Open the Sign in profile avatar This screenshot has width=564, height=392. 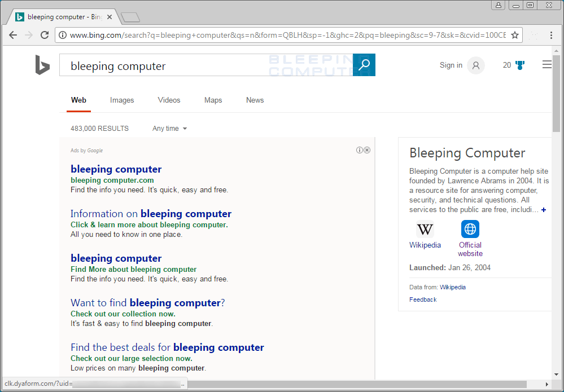[476, 65]
